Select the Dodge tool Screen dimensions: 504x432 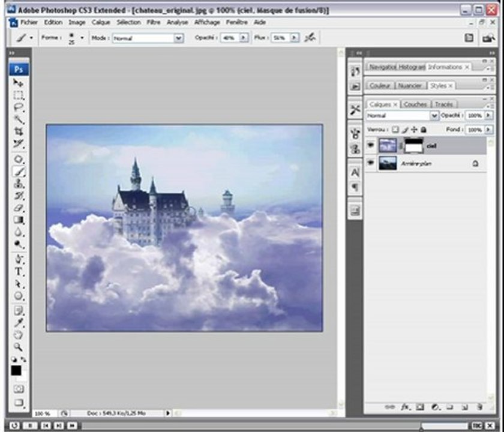[19, 244]
